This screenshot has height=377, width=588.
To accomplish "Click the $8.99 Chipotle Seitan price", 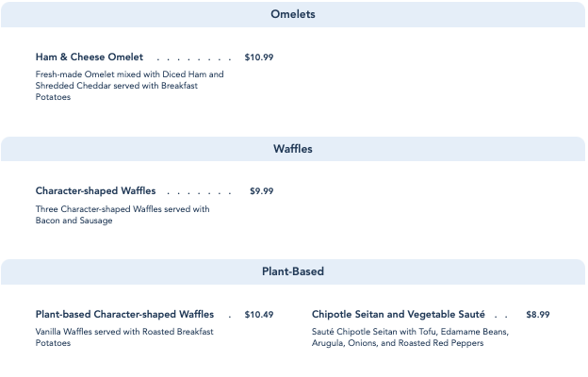I will (538, 315).
